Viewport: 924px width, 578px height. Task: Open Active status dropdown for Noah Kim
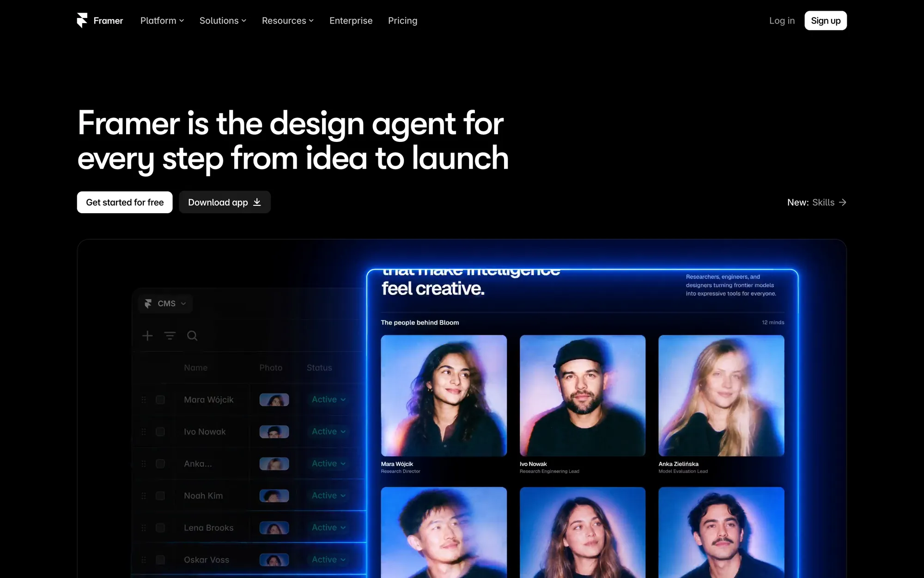(x=328, y=496)
